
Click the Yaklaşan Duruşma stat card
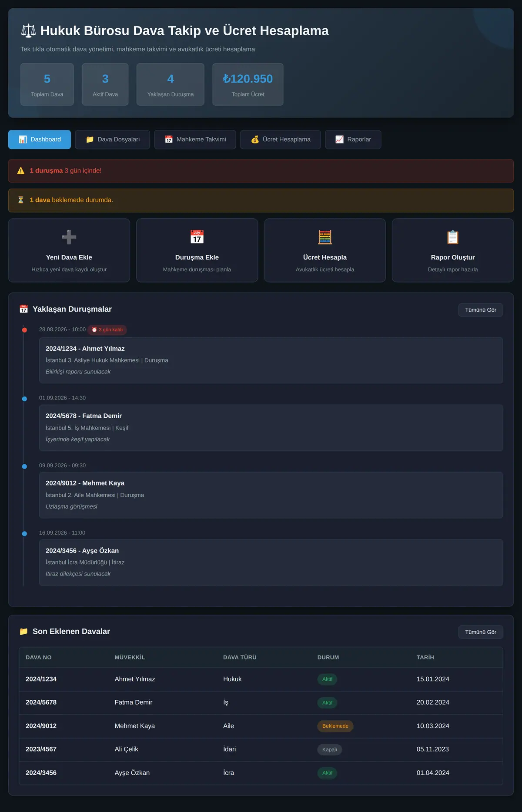coord(171,84)
